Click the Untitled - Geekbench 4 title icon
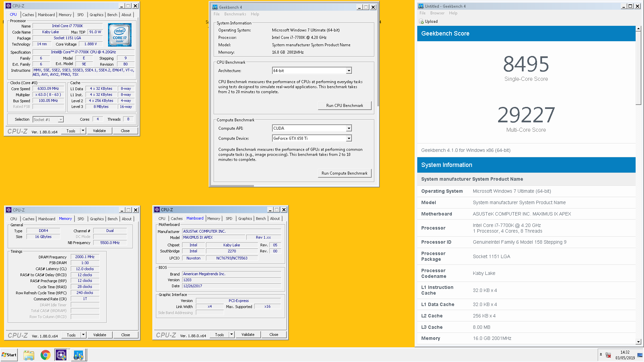This screenshot has width=644, height=362. tap(421, 6)
